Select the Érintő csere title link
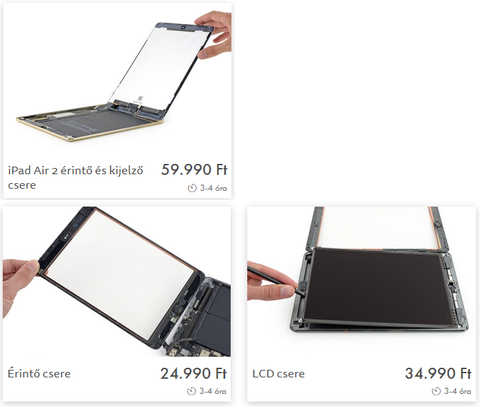This screenshot has height=407, width=480. pos(39,373)
